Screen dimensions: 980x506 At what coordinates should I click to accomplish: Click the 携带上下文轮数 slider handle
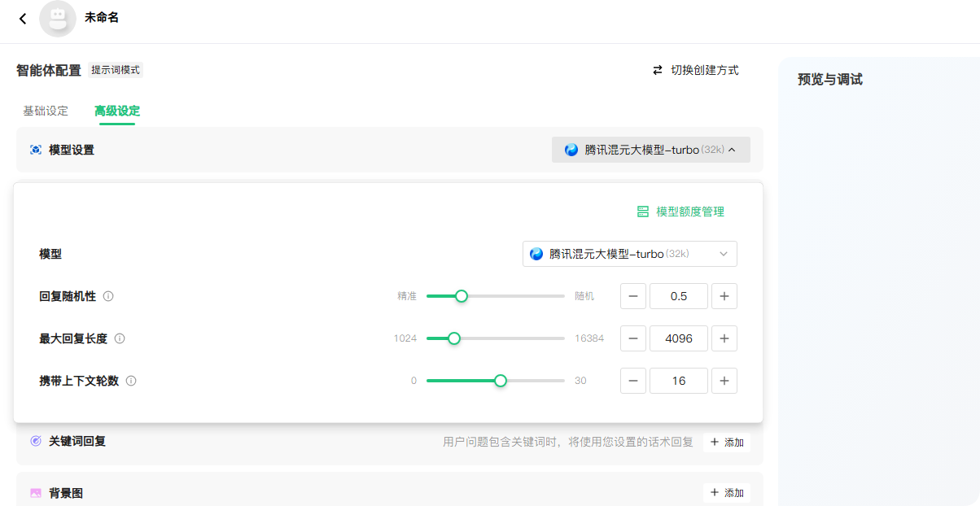pos(501,381)
